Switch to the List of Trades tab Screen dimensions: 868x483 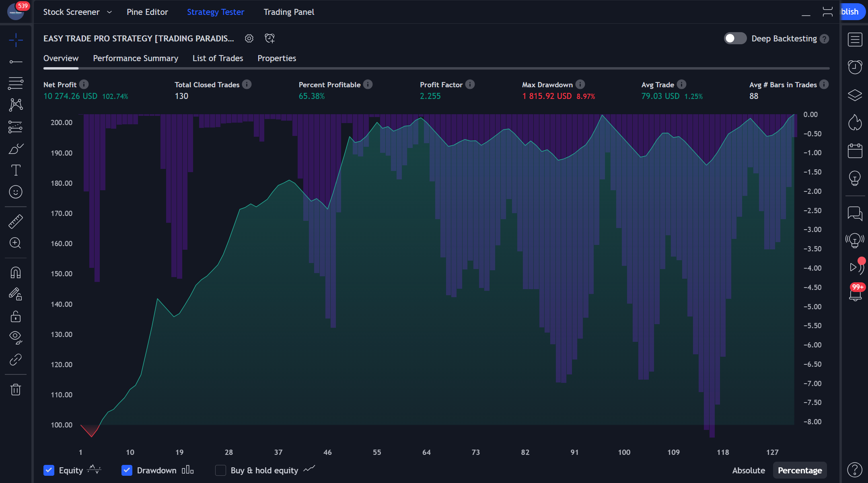[x=218, y=58]
